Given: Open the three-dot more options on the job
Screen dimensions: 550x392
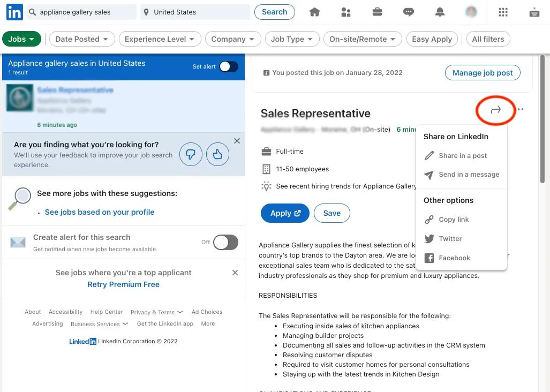Looking at the screenshot, I should (x=521, y=109).
